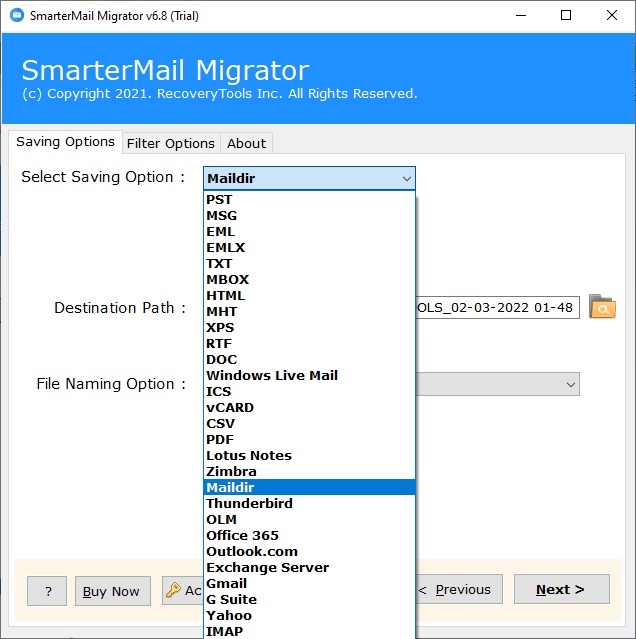Choose IMAP from the list
The height and width of the screenshot is (639, 636).
(309, 631)
